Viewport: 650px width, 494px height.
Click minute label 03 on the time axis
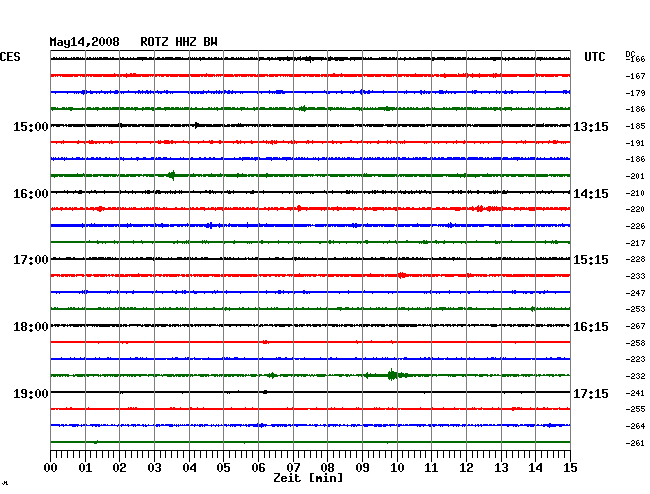[x=155, y=468]
